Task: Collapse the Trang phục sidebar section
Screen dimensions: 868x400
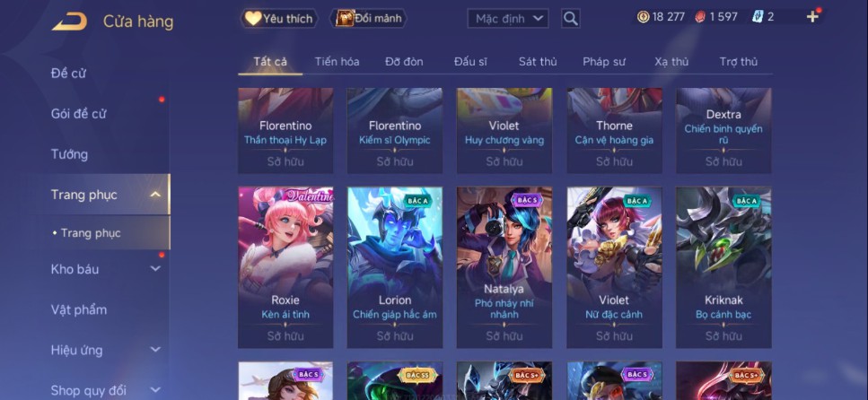Action: (x=155, y=195)
